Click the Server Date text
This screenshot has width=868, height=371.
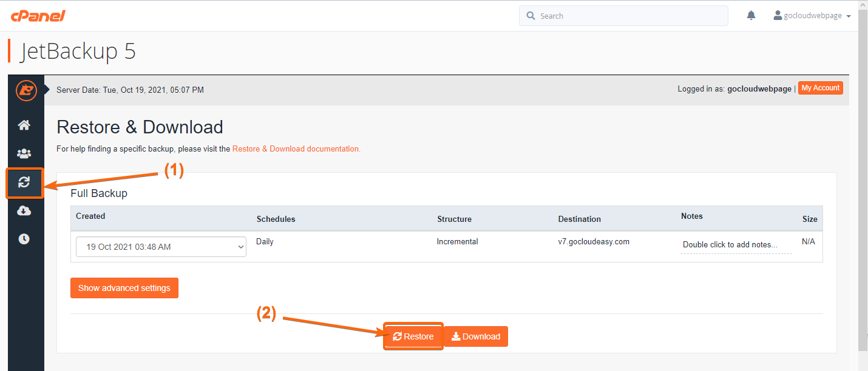(130, 90)
